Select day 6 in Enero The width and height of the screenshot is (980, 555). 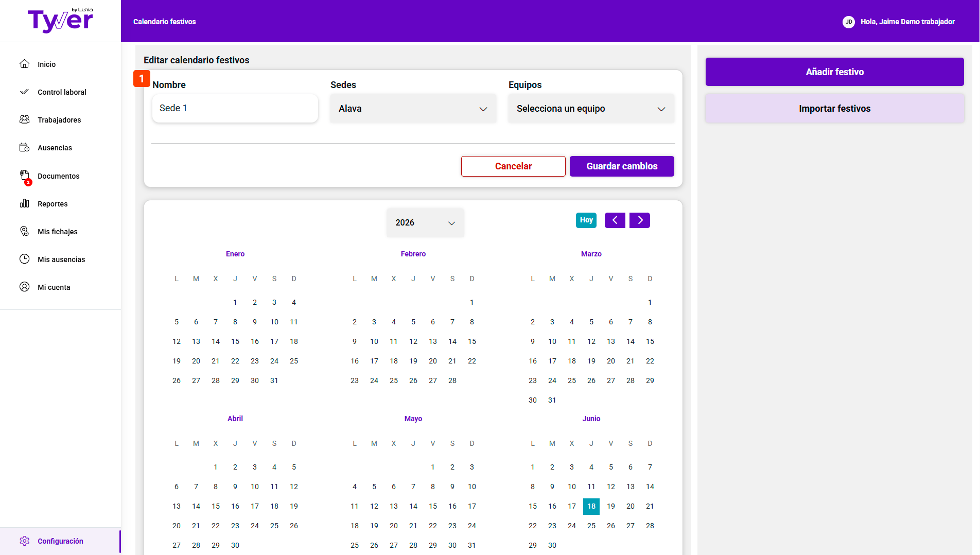(196, 322)
